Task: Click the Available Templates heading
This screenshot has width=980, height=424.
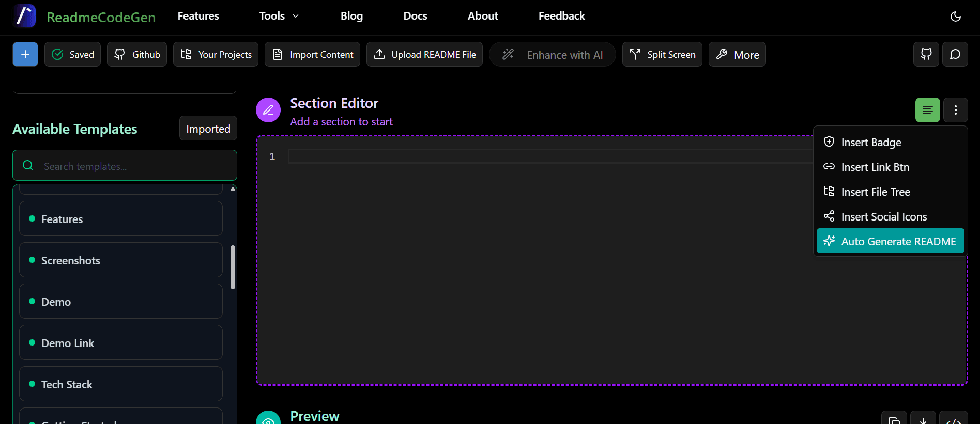Action: coord(75,129)
